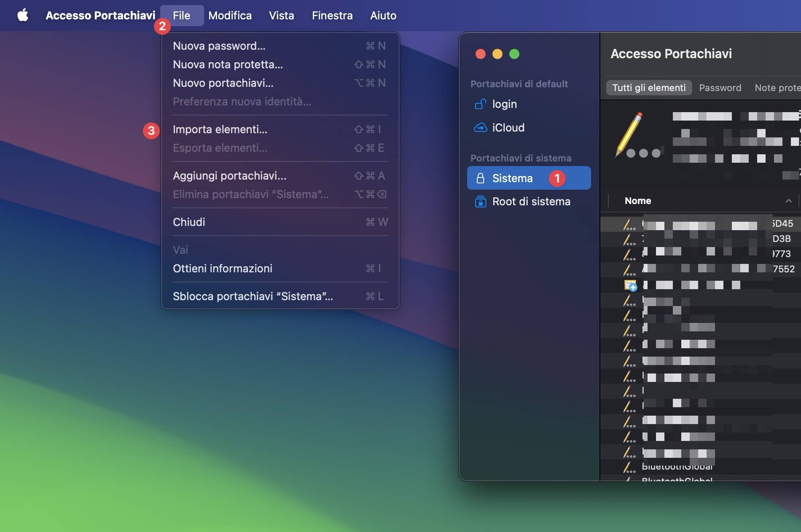The height and width of the screenshot is (532, 801).
Task: Open the Modifica menu
Action: [230, 16]
